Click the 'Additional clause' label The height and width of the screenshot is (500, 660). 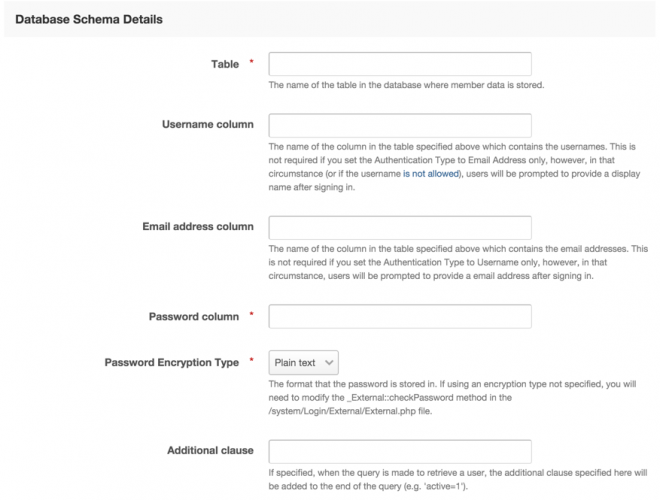click(x=210, y=450)
